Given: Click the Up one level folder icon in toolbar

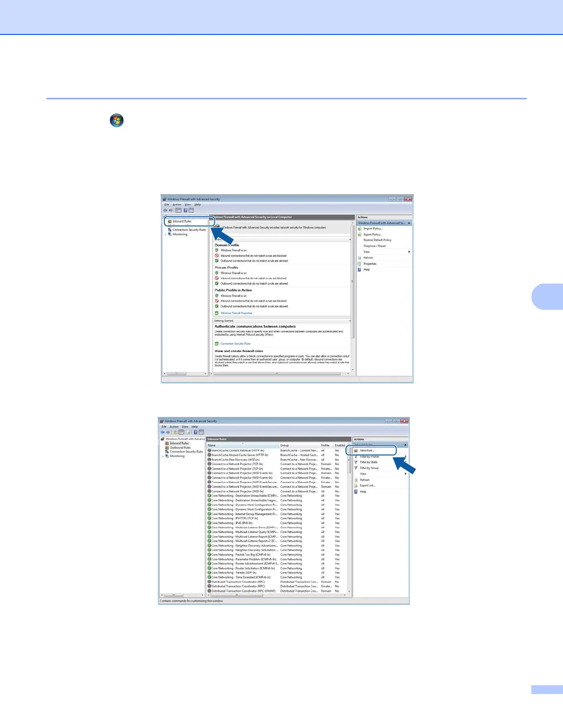Looking at the screenshot, I should pyautogui.click(x=175, y=432).
